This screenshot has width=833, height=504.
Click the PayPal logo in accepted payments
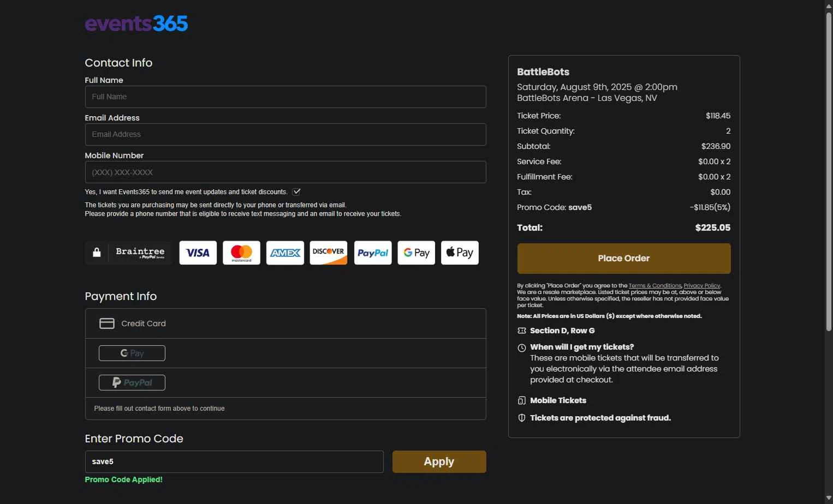pos(373,253)
